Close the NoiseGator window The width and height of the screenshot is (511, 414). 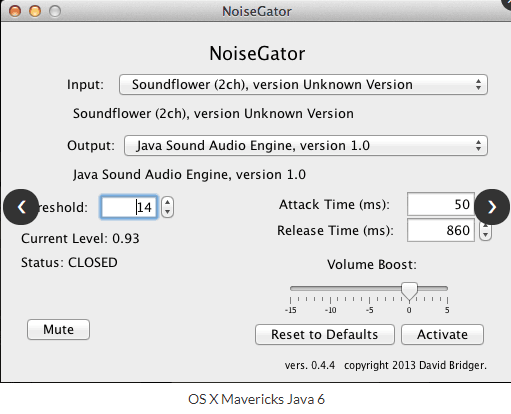pos(15,11)
